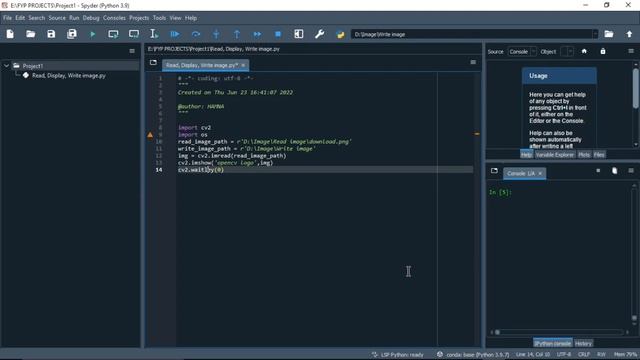This screenshot has height=360, width=640.
Task: Browse editor tabs icon
Action: point(153,62)
